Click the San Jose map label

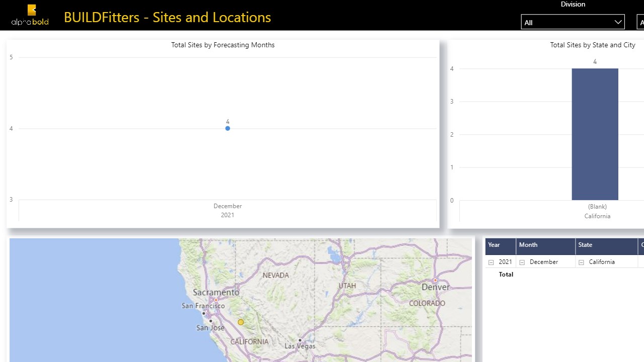click(x=210, y=328)
